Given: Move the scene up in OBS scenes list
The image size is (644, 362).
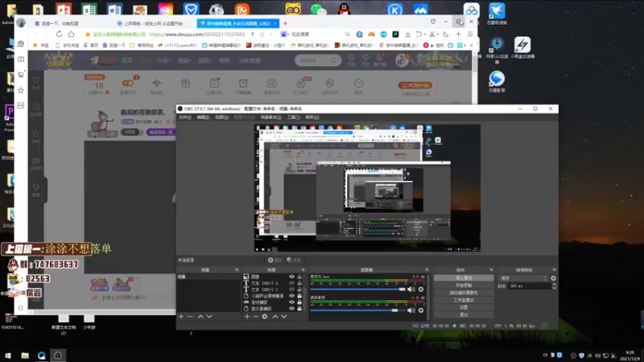Looking at the screenshot, I should click(200, 316).
